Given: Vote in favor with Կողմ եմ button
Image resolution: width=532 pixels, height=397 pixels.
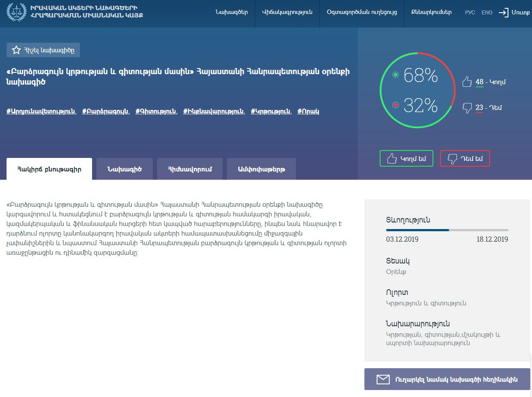Looking at the screenshot, I should click(406, 158).
